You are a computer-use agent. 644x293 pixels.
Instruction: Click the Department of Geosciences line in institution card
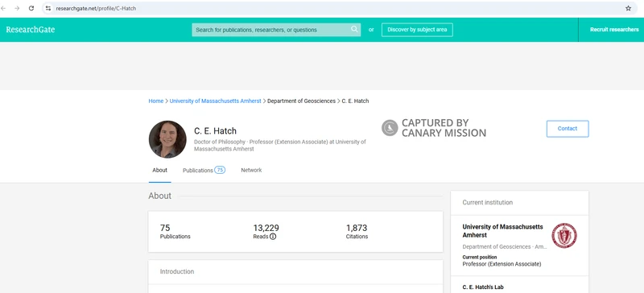(505, 247)
